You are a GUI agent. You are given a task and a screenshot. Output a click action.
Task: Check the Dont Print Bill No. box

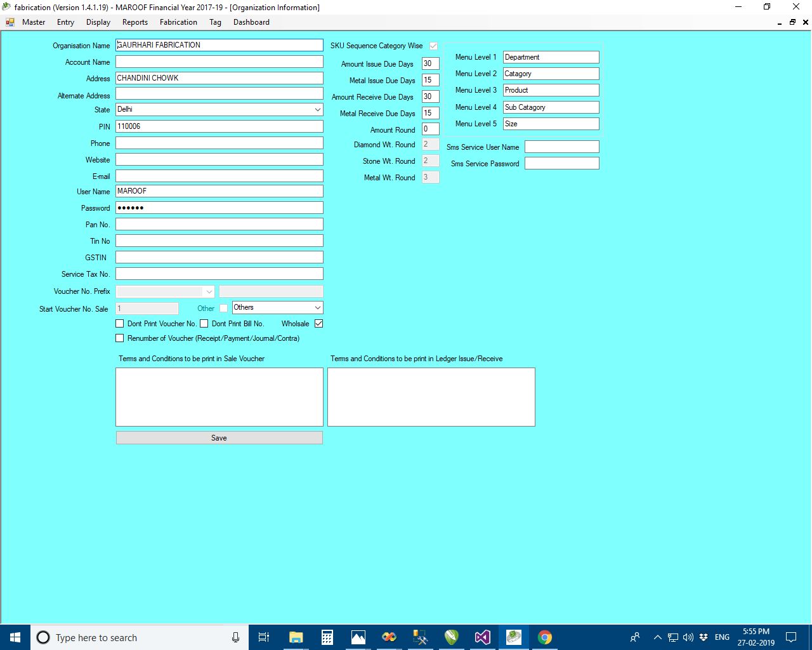click(204, 324)
